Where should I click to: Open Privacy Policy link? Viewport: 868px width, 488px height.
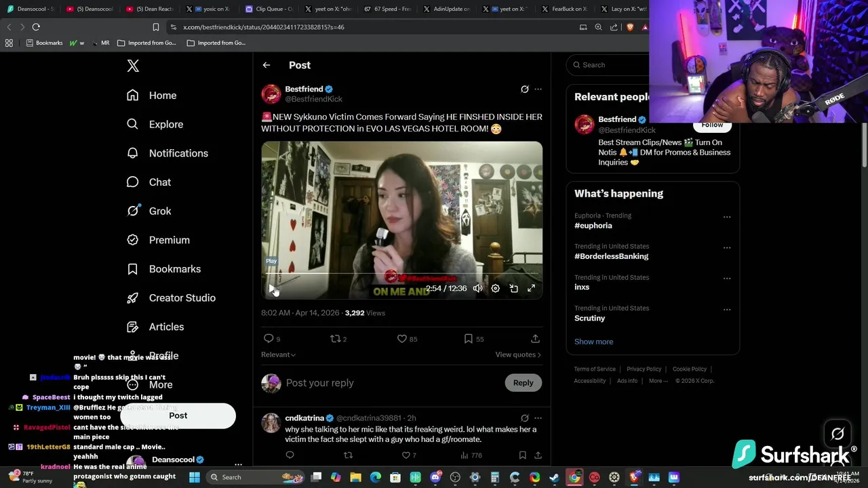tap(644, 369)
